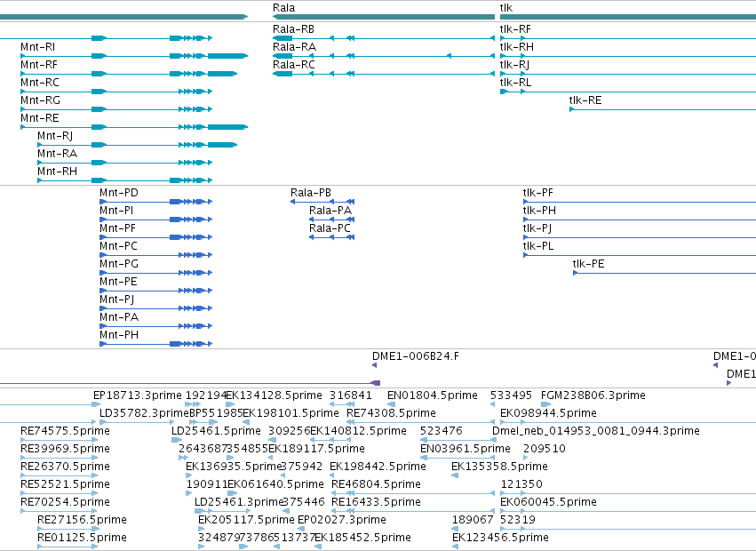Select the EN01804.5prime EST label
This screenshot has height=551, width=756.
tap(433, 396)
